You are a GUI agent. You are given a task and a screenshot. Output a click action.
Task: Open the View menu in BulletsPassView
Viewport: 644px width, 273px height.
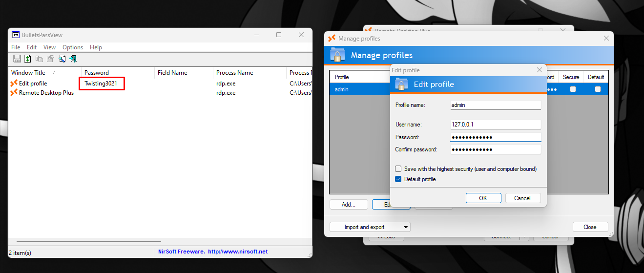49,47
